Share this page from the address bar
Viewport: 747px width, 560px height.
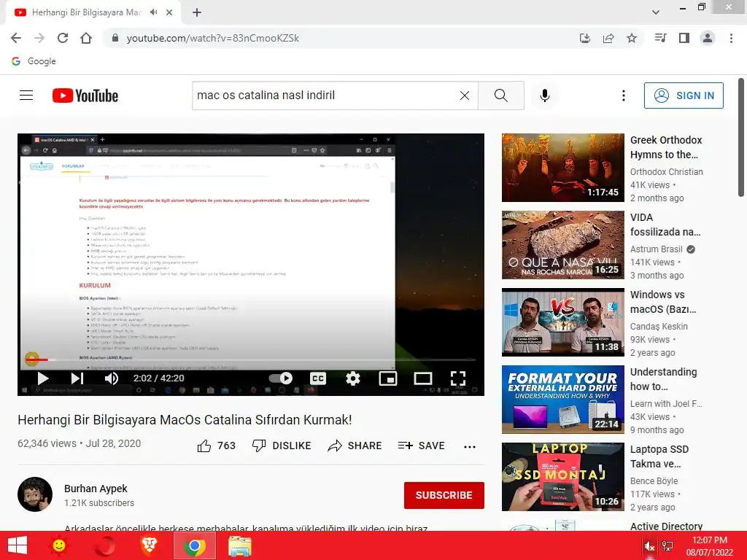click(x=608, y=38)
